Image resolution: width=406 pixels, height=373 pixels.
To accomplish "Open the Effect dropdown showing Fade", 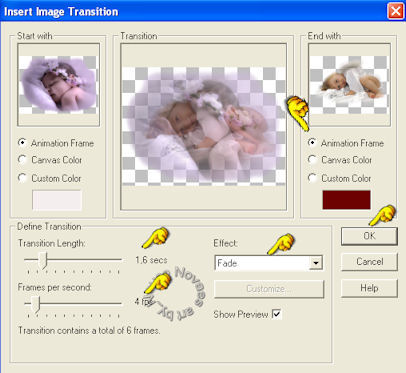I will point(269,263).
